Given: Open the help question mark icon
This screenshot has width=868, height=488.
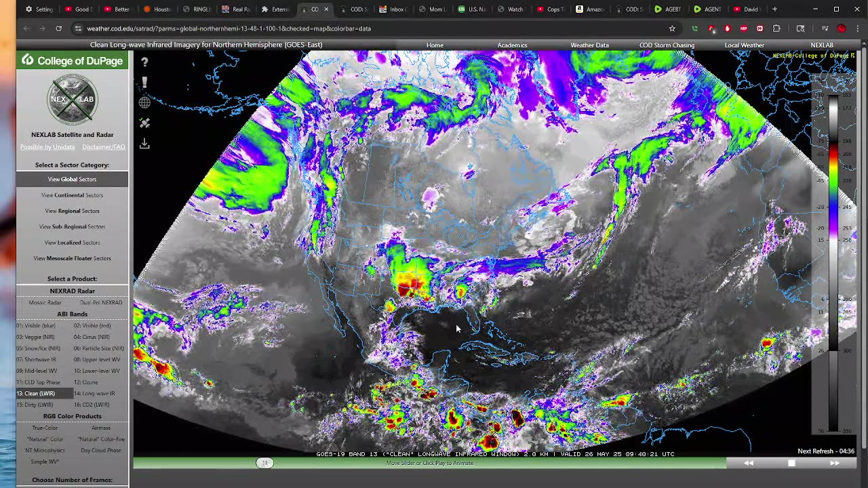Looking at the screenshot, I should [144, 62].
